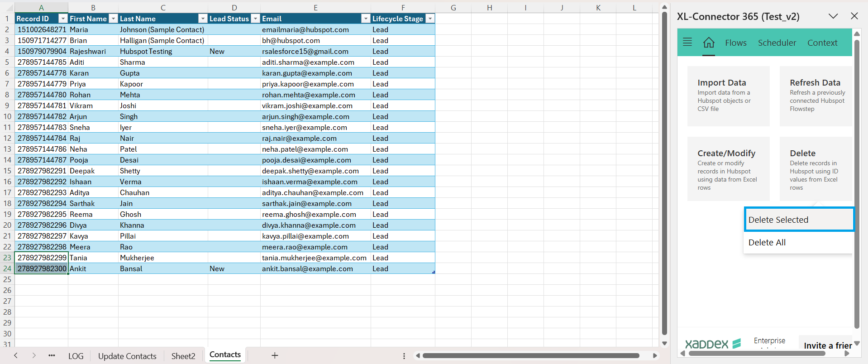
Task: Select column A header
Action: click(x=41, y=8)
